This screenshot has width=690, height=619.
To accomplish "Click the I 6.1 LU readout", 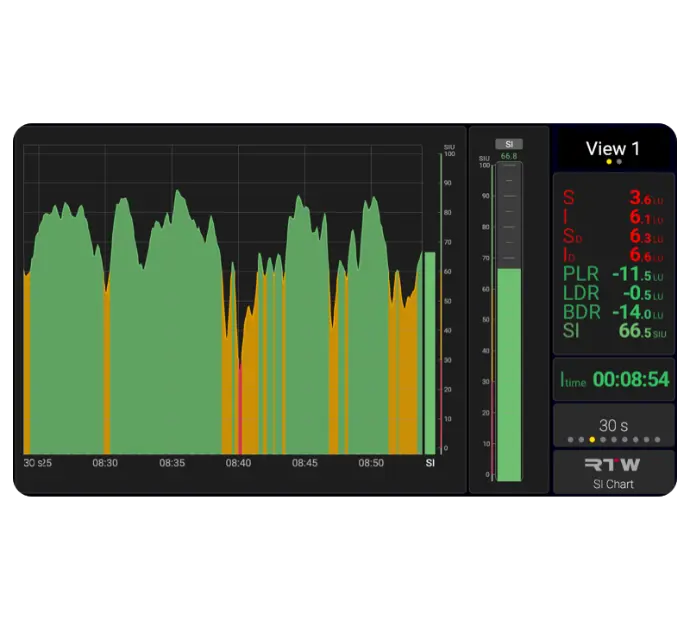I will [x=613, y=217].
